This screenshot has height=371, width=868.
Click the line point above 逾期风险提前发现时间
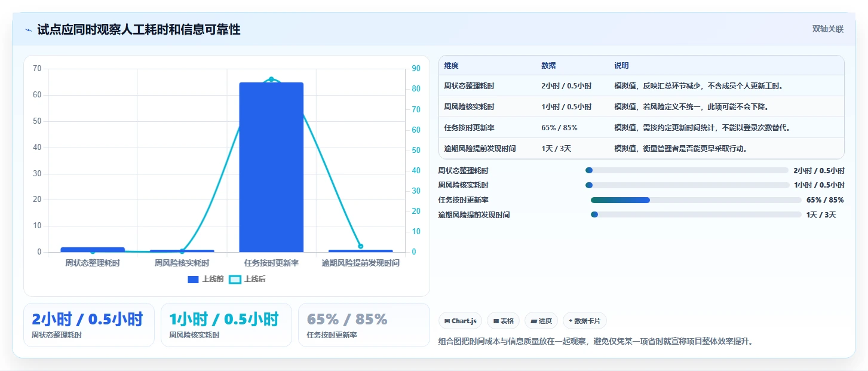[x=360, y=246]
